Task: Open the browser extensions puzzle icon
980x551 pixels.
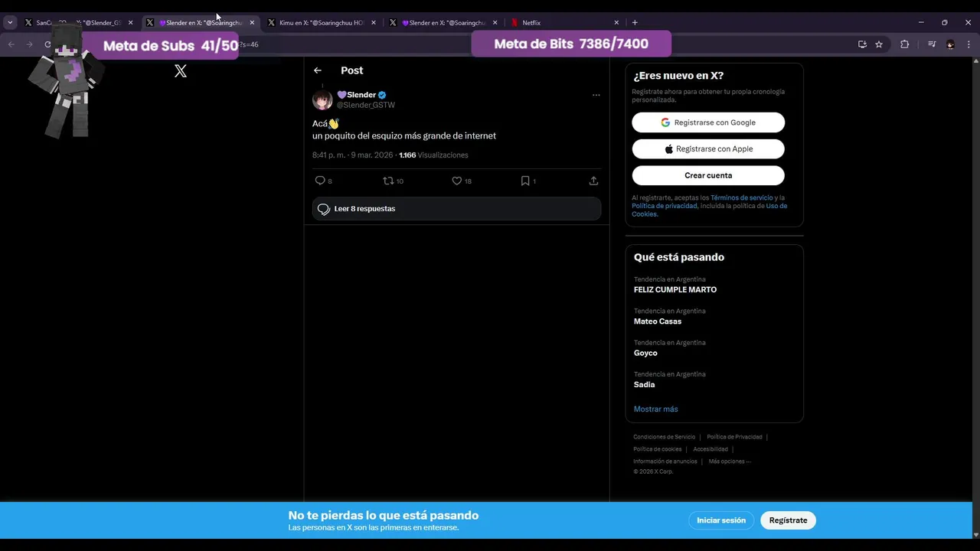Action: (904, 44)
